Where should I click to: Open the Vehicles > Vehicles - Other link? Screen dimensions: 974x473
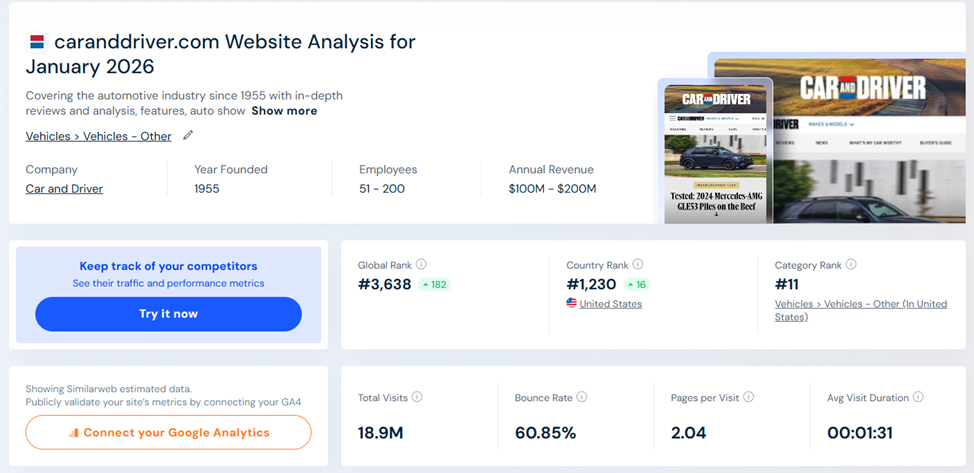coord(98,136)
